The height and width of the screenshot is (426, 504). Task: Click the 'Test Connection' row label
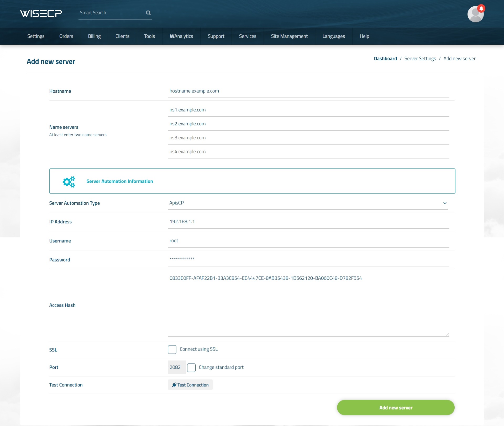(x=66, y=385)
